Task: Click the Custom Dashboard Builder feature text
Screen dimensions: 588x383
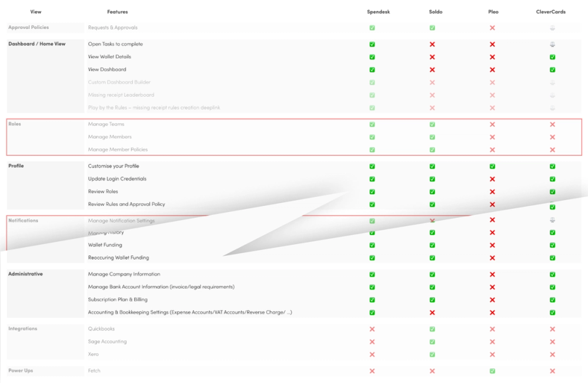Action: coord(119,82)
